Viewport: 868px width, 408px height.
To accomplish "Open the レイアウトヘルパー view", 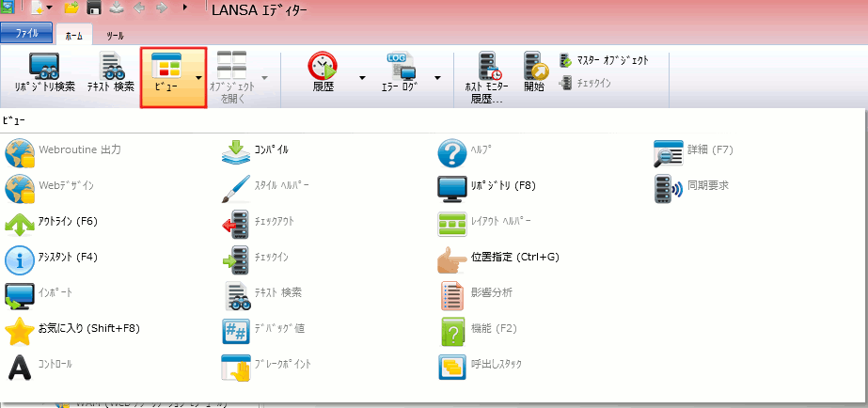I will click(483, 223).
